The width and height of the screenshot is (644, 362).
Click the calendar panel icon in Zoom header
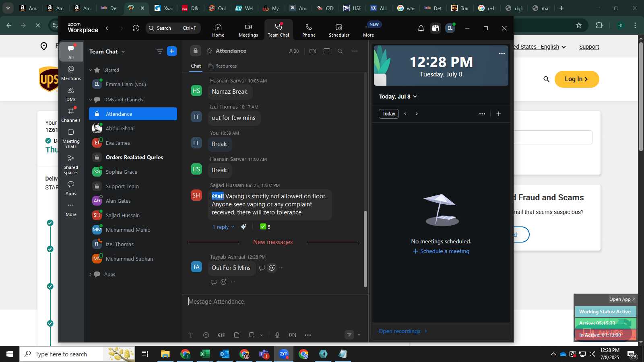pyautogui.click(x=436, y=28)
